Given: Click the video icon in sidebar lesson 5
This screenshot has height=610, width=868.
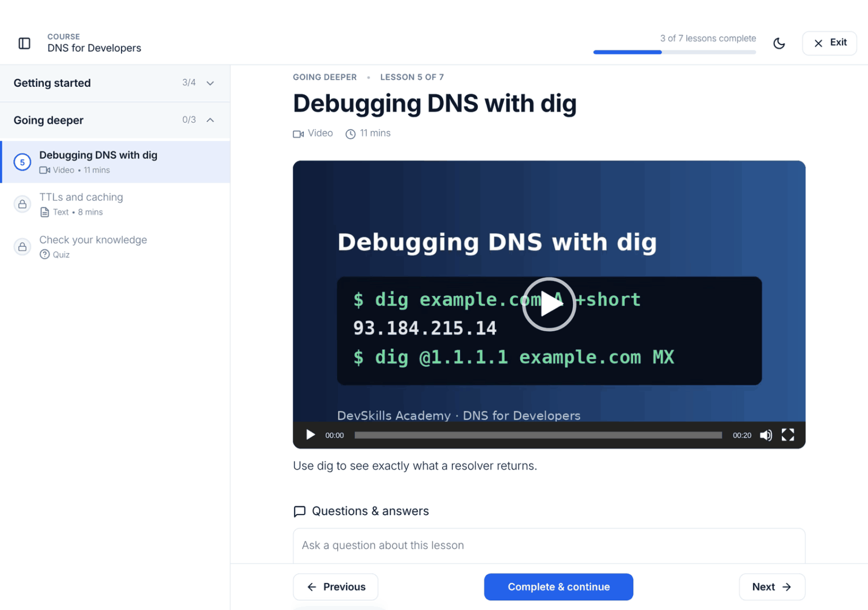Looking at the screenshot, I should [x=45, y=170].
